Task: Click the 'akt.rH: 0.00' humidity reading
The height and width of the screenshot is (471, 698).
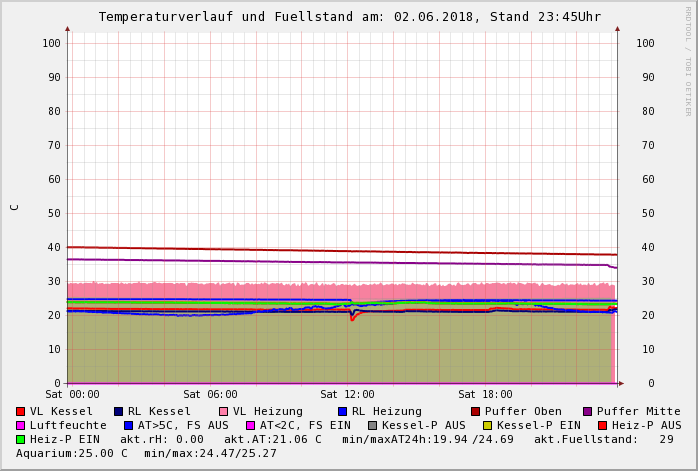Action: (x=162, y=439)
